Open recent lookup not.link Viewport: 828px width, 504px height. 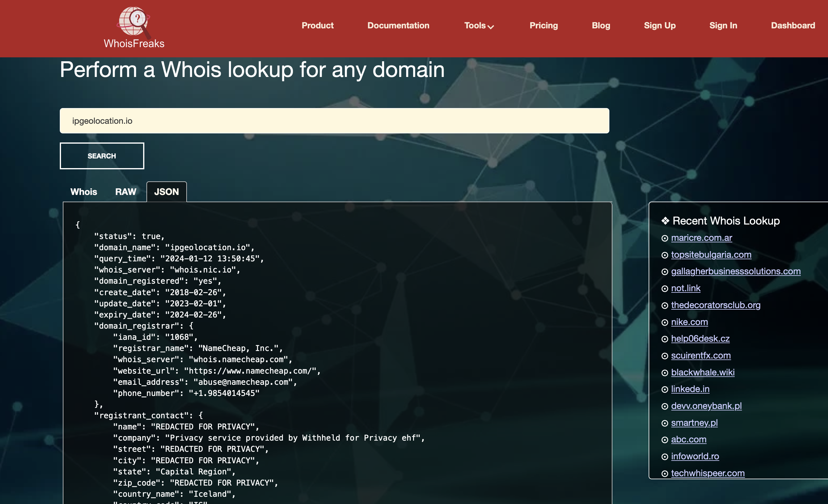685,288
